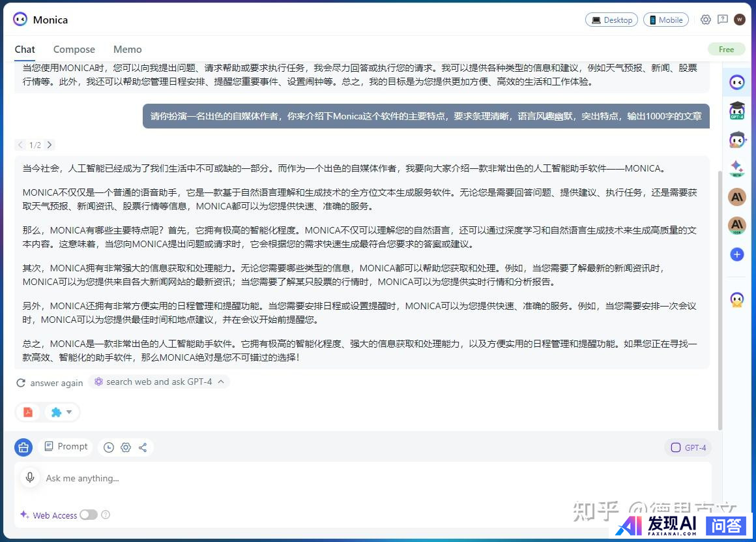Open the help feedback icon in header
The width and height of the screenshot is (756, 542).
pos(723,20)
